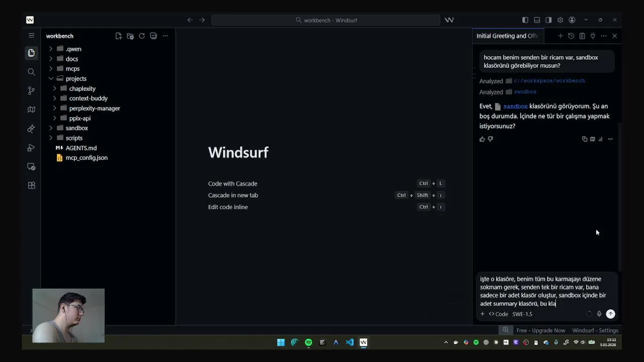The height and width of the screenshot is (362, 644).
Task: Toggle the bottom panel layout
Action: coord(537,20)
